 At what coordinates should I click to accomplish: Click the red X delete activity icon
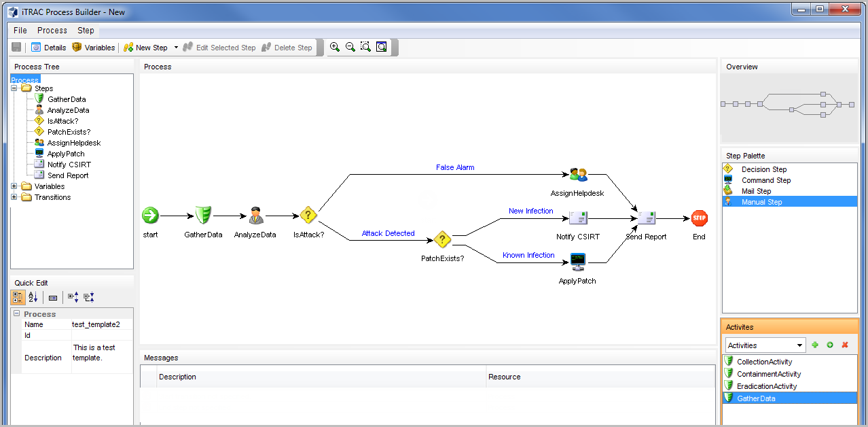tap(845, 345)
